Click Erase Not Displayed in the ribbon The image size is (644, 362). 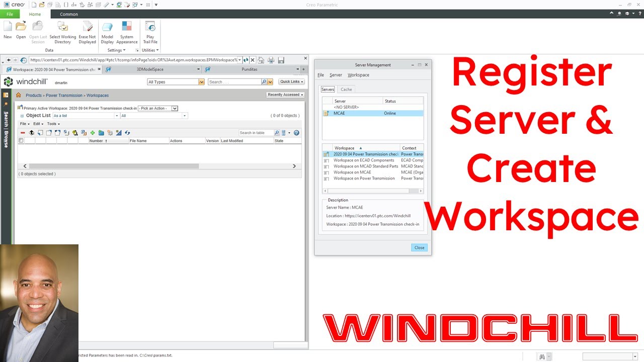[87, 32]
